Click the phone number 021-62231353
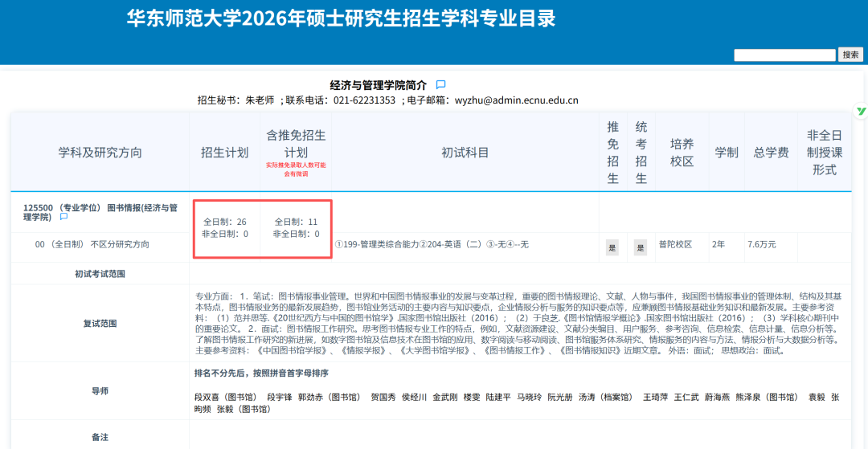This screenshot has width=868, height=449. tap(364, 100)
